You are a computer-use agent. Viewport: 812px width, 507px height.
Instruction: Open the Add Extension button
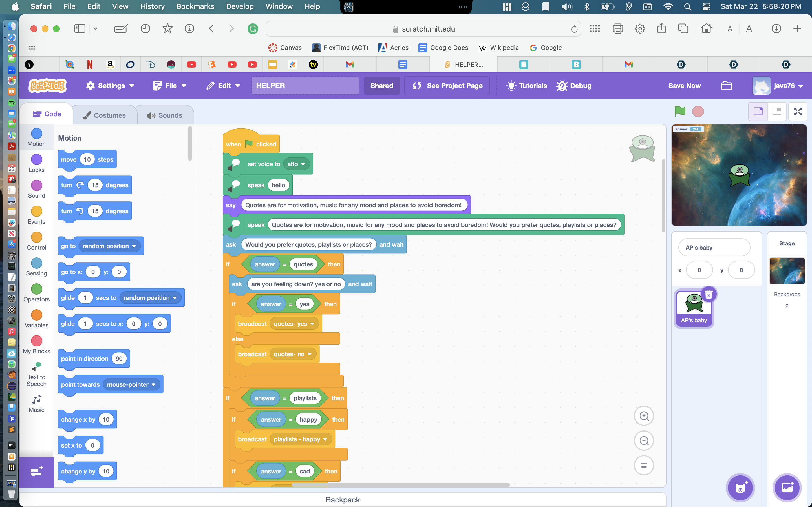pos(36,472)
